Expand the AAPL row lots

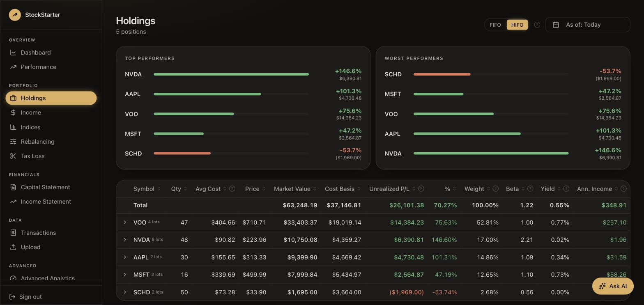point(125,257)
